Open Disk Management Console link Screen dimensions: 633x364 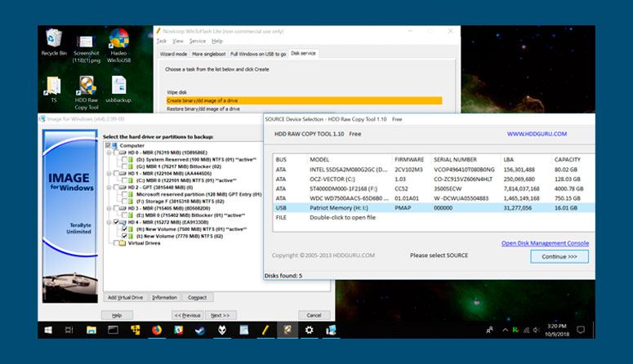click(545, 243)
